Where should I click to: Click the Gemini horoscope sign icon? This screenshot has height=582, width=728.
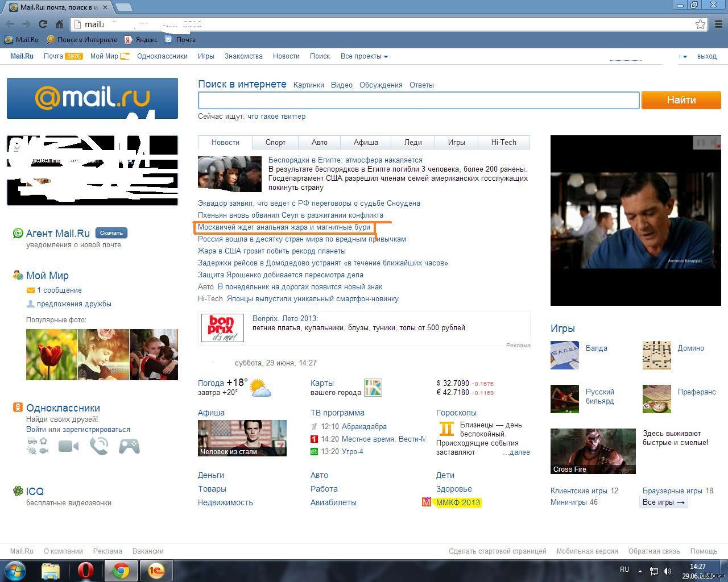coord(446,429)
